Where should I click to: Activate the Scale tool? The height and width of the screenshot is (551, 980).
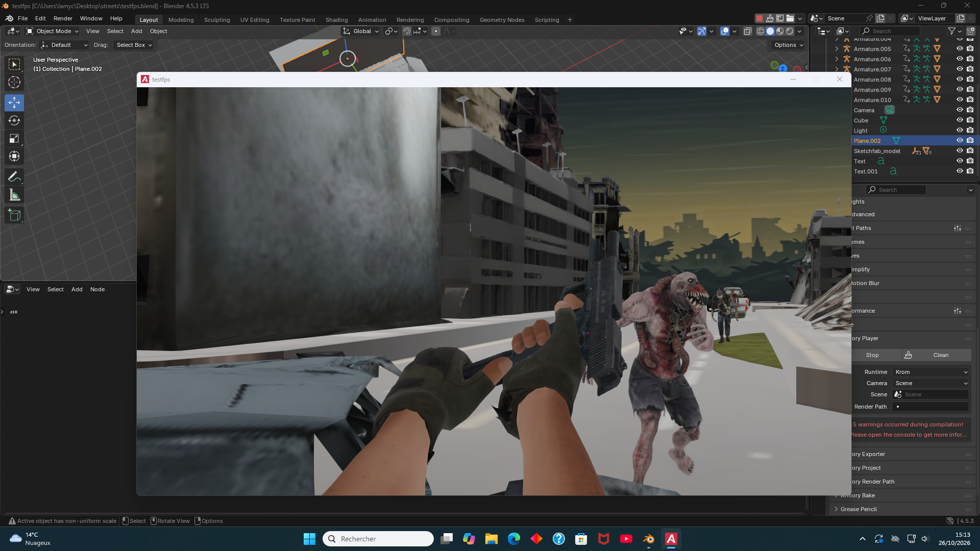coord(14,138)
